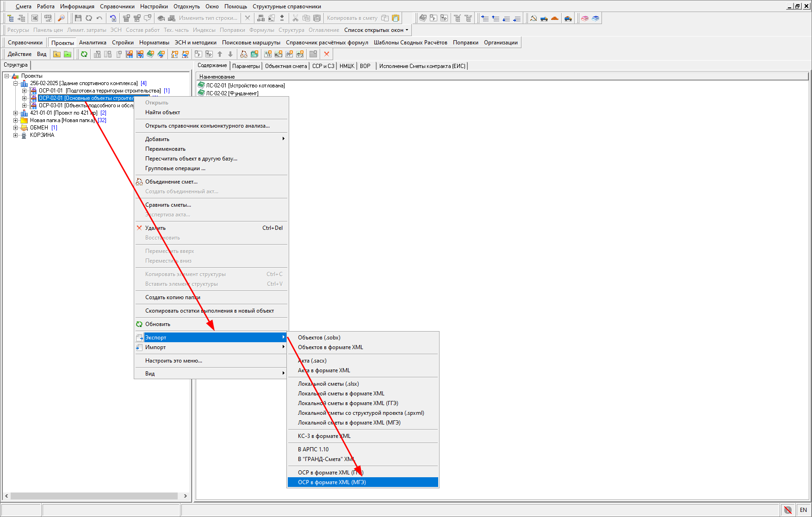Open ЛС-02-01 Устройство котлована estimate
Screen dimensions: 812x517
tap(245, 86)
